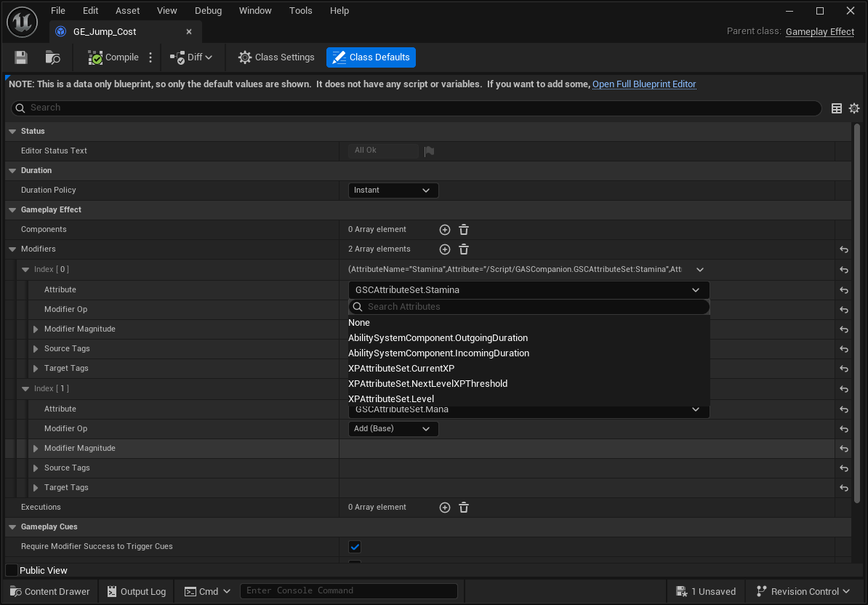Reset Index [0] Modifier Op to default
868x605 pixels.
tap(843, 310)
